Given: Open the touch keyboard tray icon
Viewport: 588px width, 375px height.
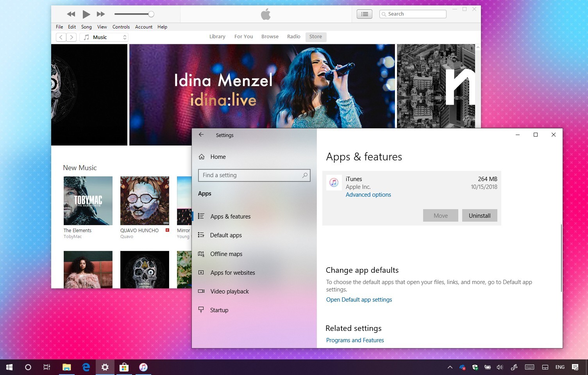Looking at the screenshot, I should 529,367.
